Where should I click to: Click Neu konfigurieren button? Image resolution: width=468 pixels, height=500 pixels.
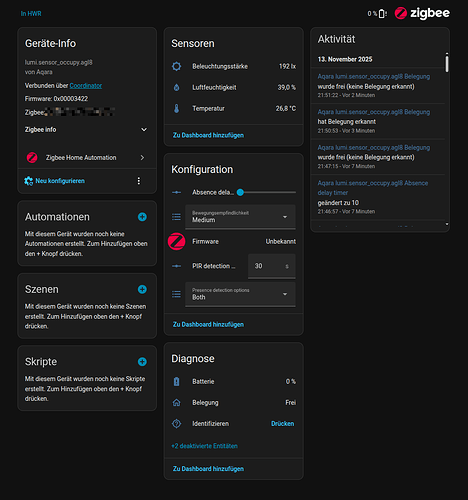pyautogui.click(x=55, y=181)
